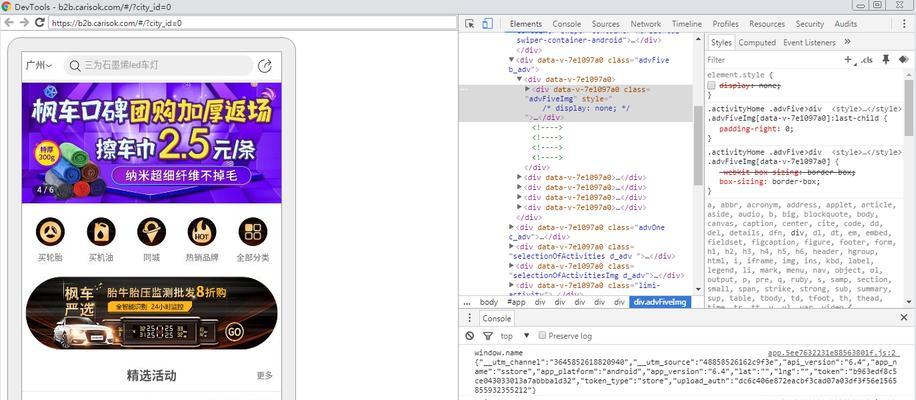Image resolution: width=916 pixels, height=400 pixels.
Task: Show more style tabs with chevron
Action: point(848,41)
